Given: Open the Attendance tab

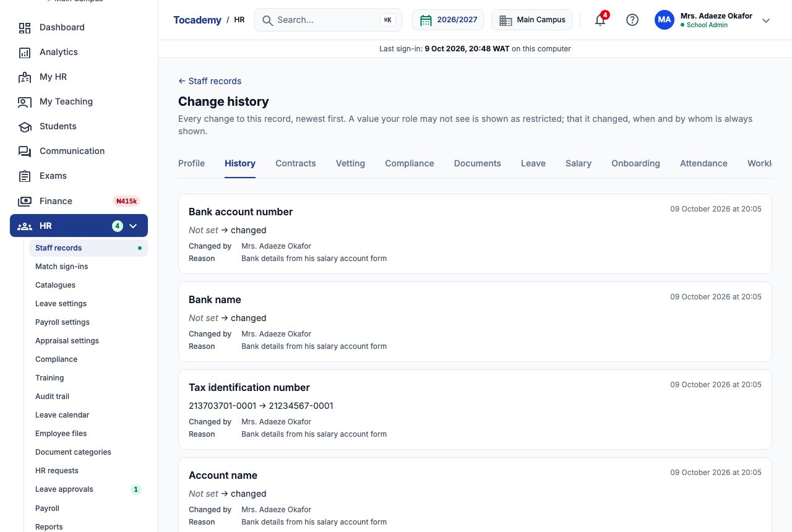Looking at the screenshot, I should click(704, 163).
